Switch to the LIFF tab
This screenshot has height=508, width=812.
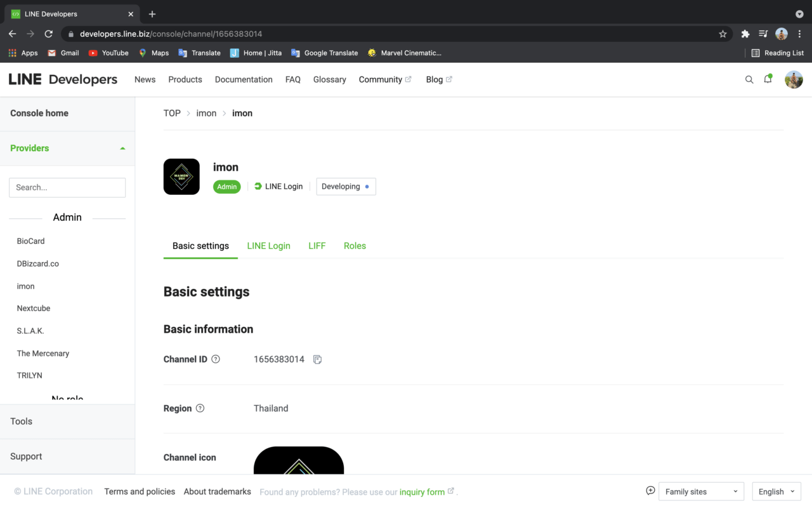pyautogui.click(x=317, y=246)
